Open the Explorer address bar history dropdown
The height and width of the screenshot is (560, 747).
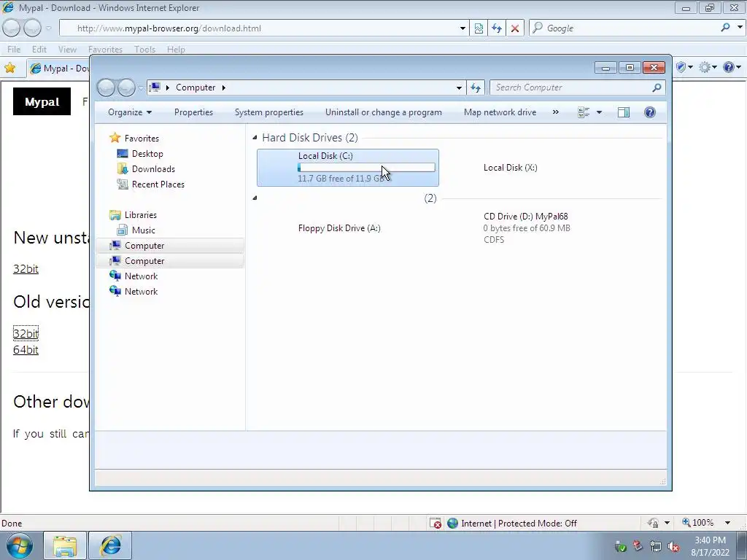(459, 87)
